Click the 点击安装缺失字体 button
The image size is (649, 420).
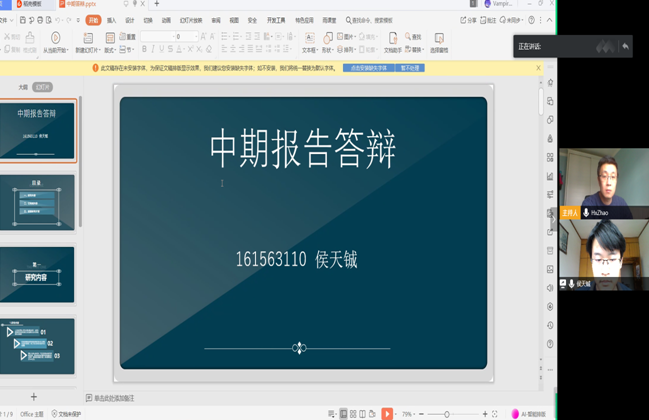pos(368,68)
